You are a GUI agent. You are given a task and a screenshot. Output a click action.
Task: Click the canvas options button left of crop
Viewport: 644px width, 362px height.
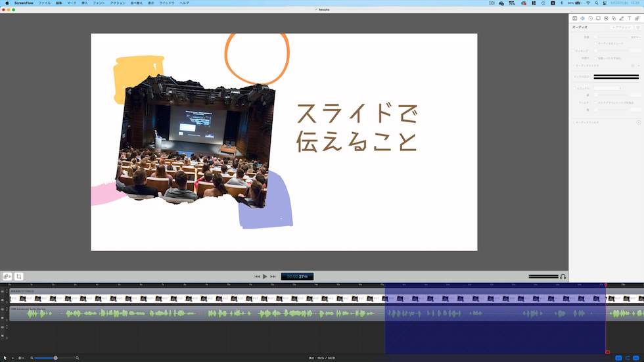[7, 277]
